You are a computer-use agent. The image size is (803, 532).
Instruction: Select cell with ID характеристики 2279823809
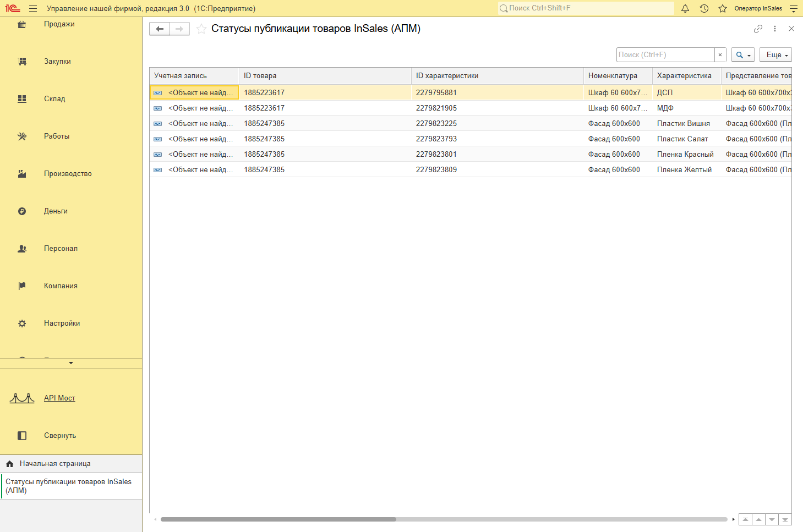(x=498, y=170)
